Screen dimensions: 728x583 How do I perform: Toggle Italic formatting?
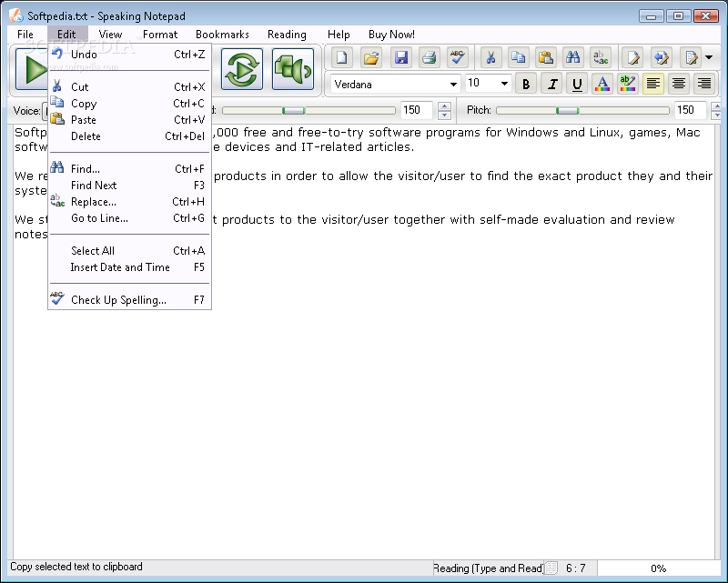552,84
